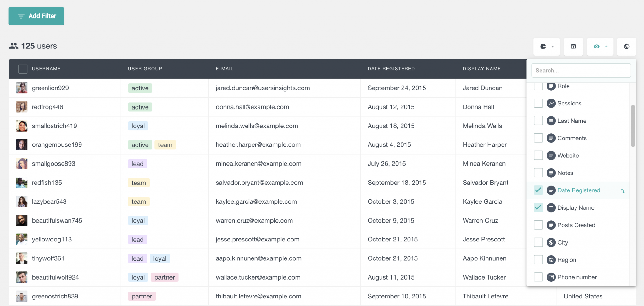Click the sort arrows beside Date Registered
Viewport: 644px width, 306px height.
[622, 190]
